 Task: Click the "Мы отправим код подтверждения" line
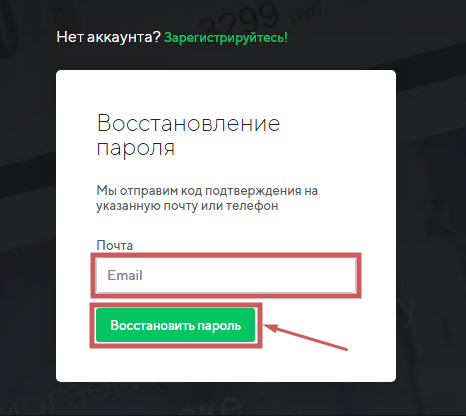tap(207, 191)
